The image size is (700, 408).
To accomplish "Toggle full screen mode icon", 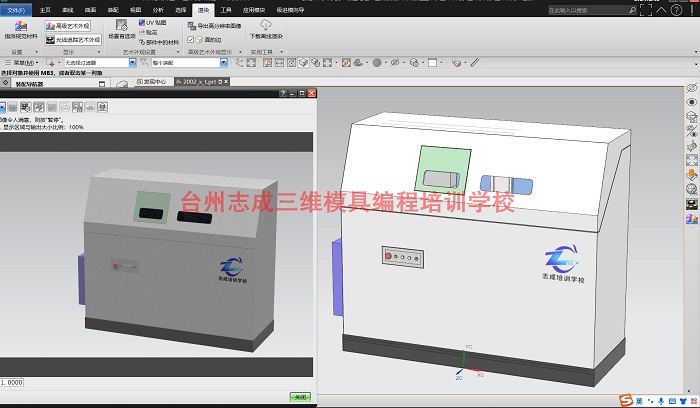I will (646, 10).
